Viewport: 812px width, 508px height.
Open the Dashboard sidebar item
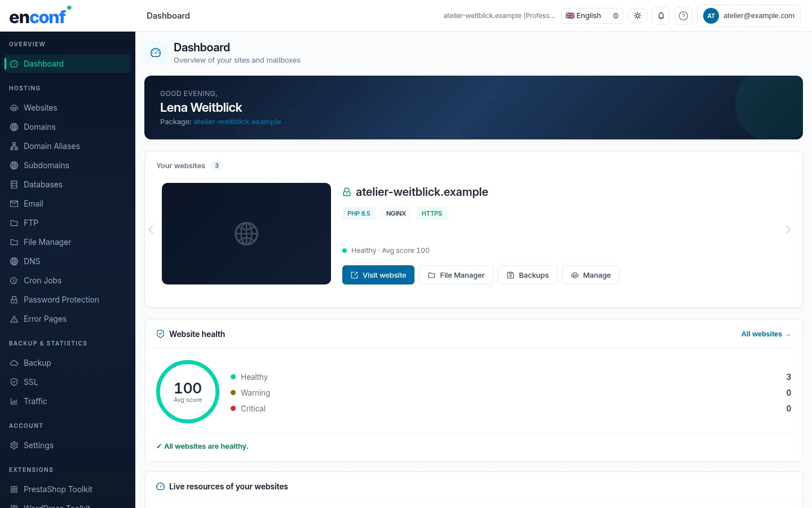pos(68,64)
